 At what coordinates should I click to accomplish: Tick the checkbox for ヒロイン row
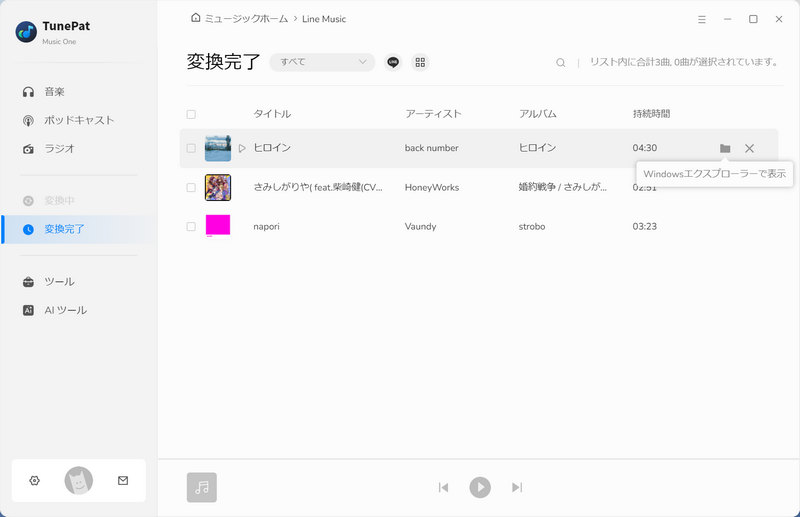(191, 149)
